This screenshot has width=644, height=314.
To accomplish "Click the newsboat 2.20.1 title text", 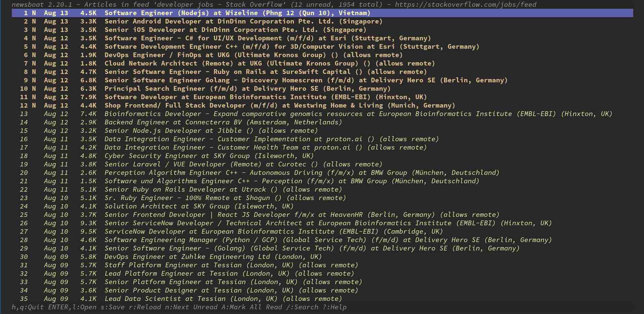I will coord(42,5).
